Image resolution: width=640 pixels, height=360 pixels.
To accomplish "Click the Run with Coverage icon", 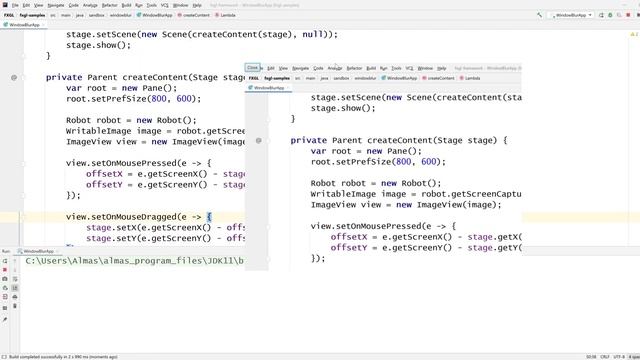I will (619, 15).
